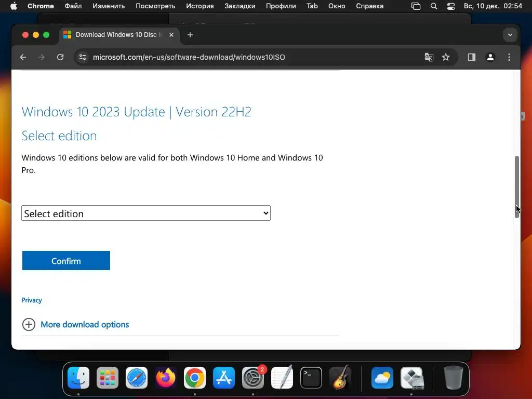Open the Privacy link
The image size is (532, 399).
32,300
